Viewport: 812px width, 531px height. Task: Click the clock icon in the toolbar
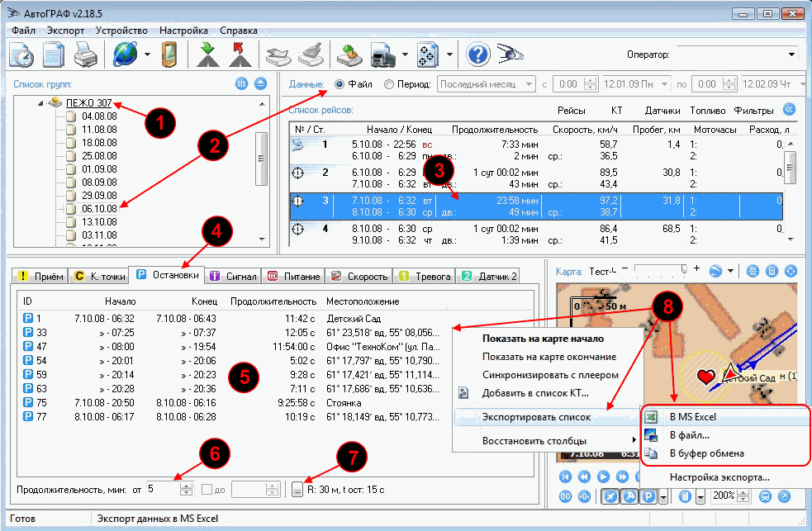pos(21,55)
